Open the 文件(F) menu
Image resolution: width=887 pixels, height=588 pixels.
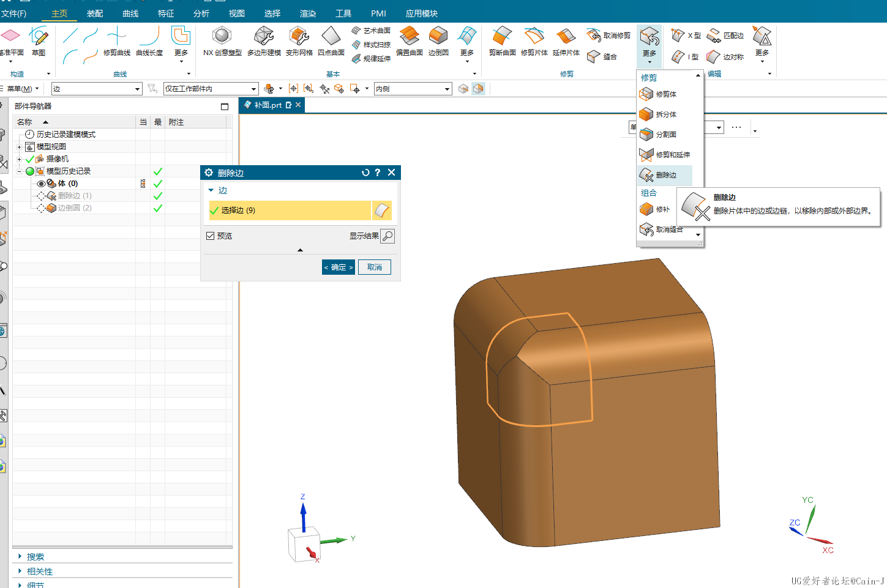13,13
